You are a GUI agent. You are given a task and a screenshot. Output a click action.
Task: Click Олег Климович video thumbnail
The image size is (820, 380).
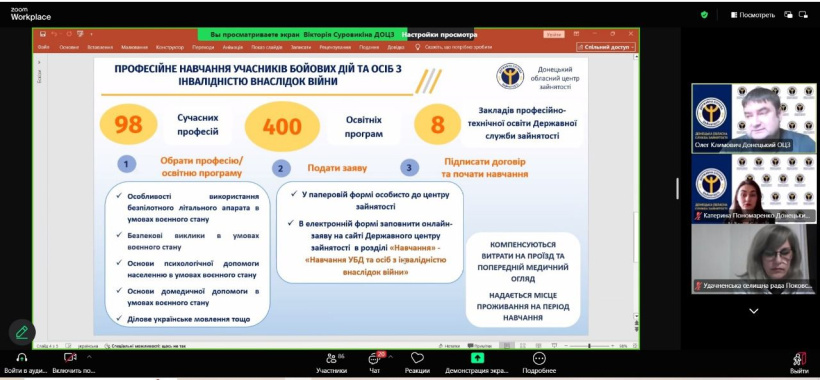point(754,118)
